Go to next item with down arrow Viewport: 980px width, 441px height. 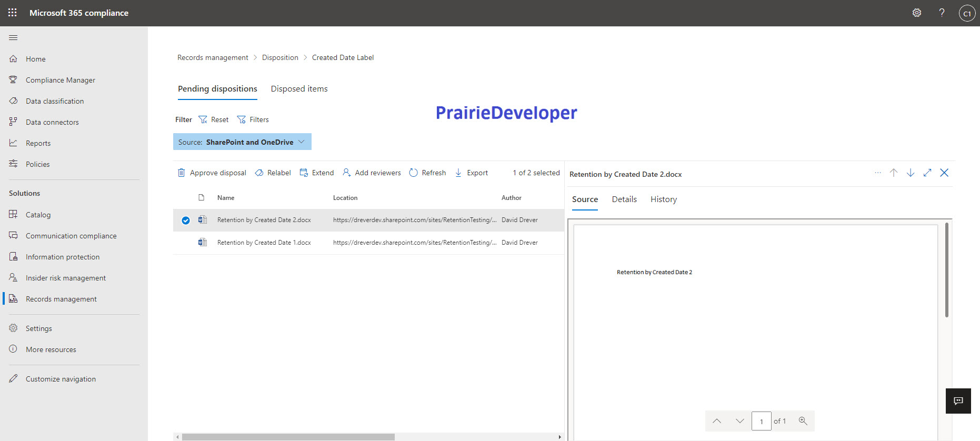coord(911,173)
